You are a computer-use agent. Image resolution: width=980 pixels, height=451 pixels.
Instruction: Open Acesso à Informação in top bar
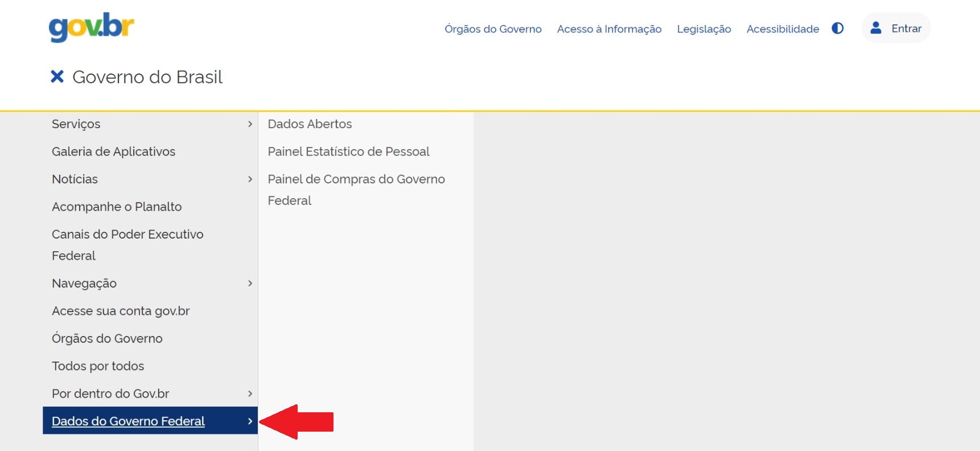tap(609, 28)
